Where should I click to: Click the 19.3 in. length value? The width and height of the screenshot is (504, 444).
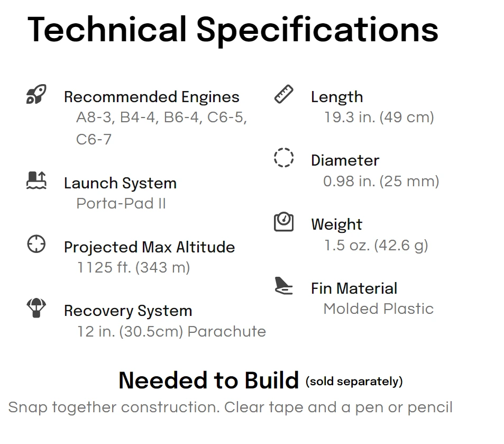(379, 117)
